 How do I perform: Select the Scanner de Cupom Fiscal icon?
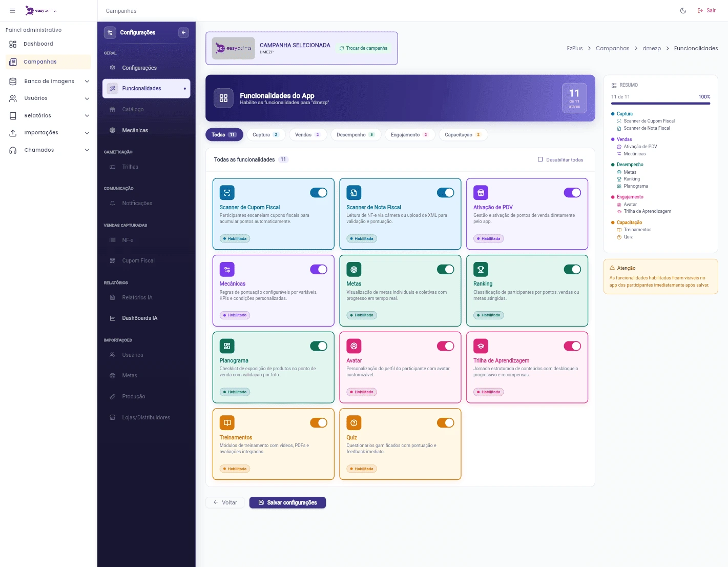(x=227, y=192)
